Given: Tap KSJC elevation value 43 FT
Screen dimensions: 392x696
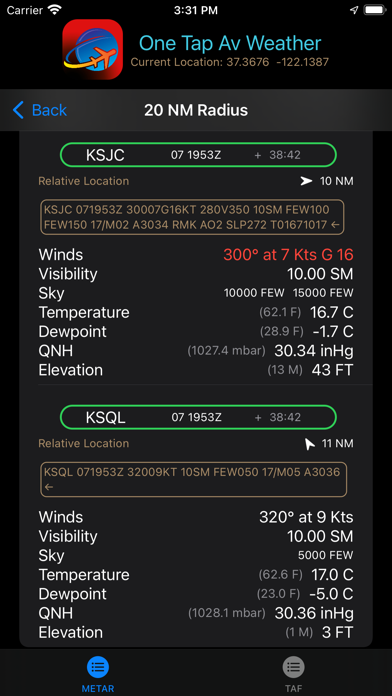Looking at the screenshot, I should click(x=333, y=370).
